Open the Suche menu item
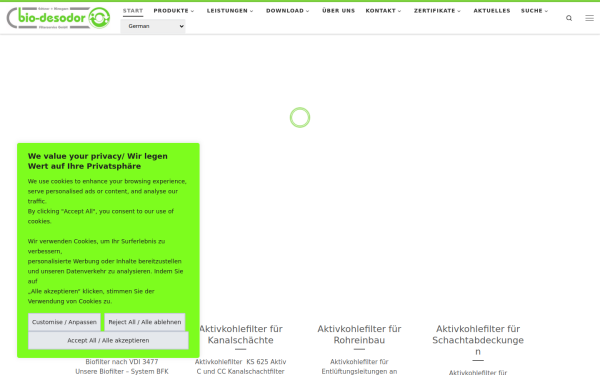The height and width of the screenshot is (375, 600). coord(532,11)
